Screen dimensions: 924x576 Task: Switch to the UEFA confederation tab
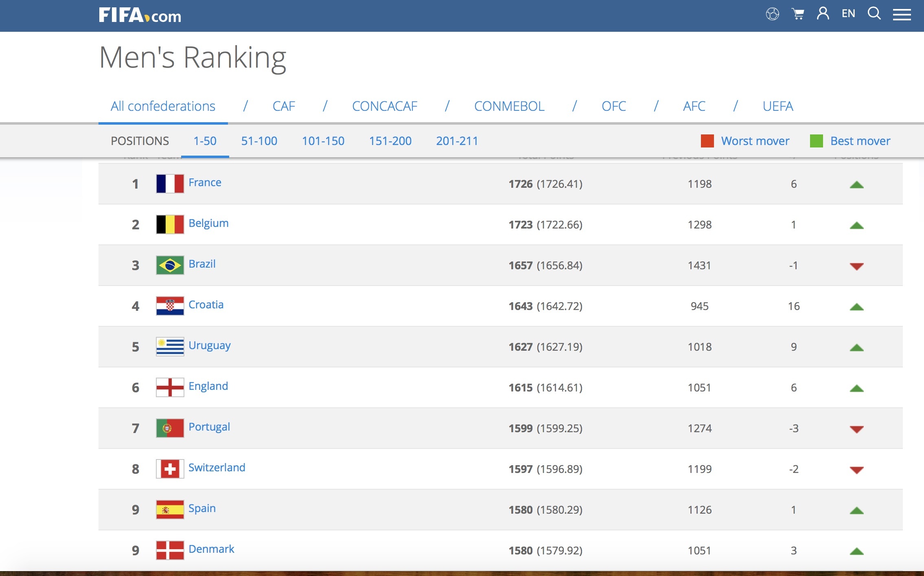[x=777, y=106]
